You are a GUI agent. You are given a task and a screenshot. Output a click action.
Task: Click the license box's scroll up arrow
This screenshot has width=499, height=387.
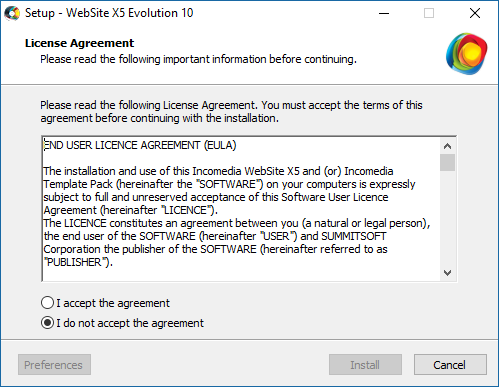click(x=447, y=146)
